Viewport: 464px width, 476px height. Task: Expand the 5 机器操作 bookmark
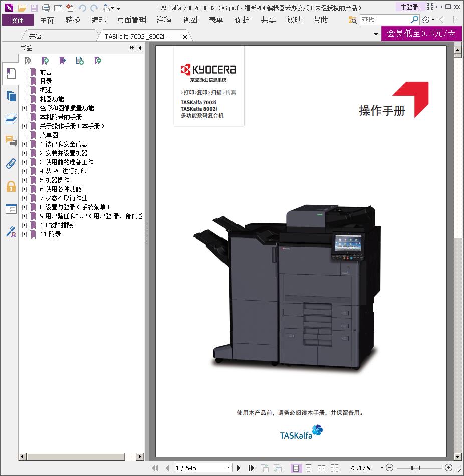point(24,180)
